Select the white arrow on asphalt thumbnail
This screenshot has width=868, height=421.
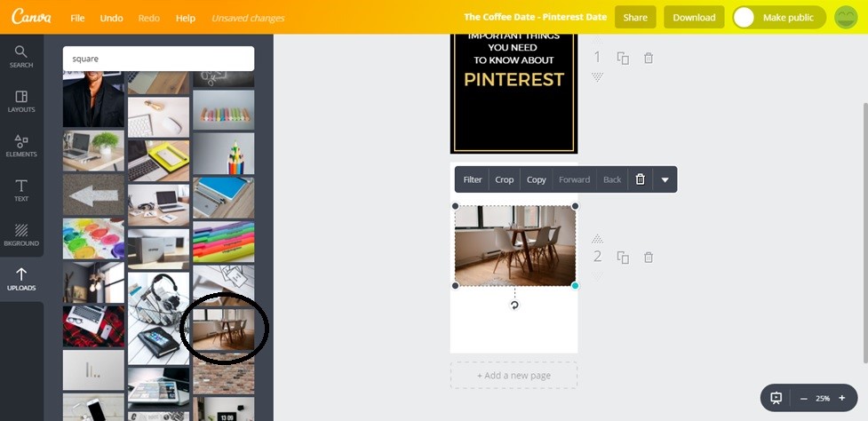(x=93, y=195)
